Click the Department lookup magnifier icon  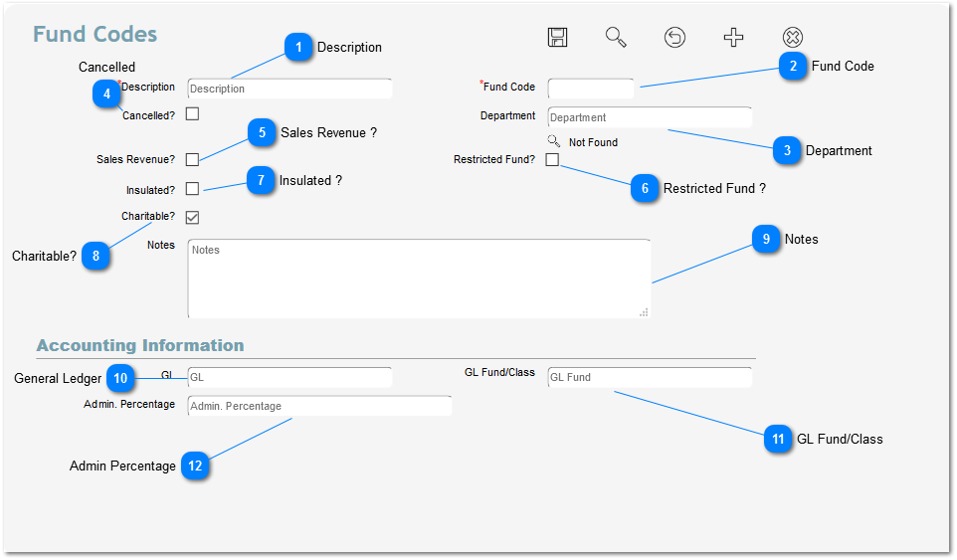coord(554,141)
